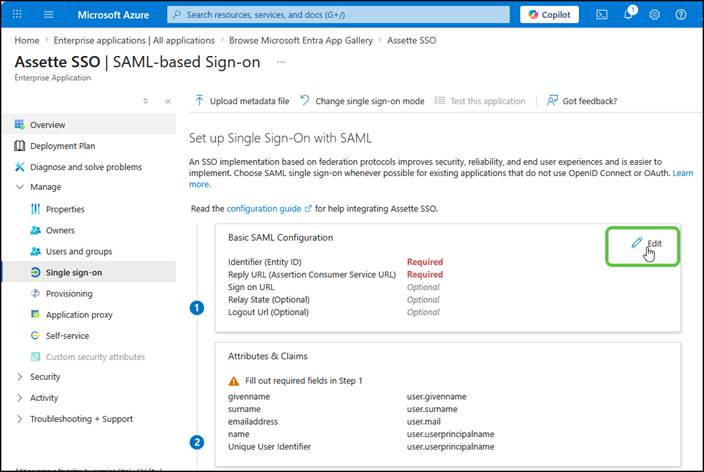704x472 pixels.
Task: Click the Custom security attributes icon
Action: point(35,357)
